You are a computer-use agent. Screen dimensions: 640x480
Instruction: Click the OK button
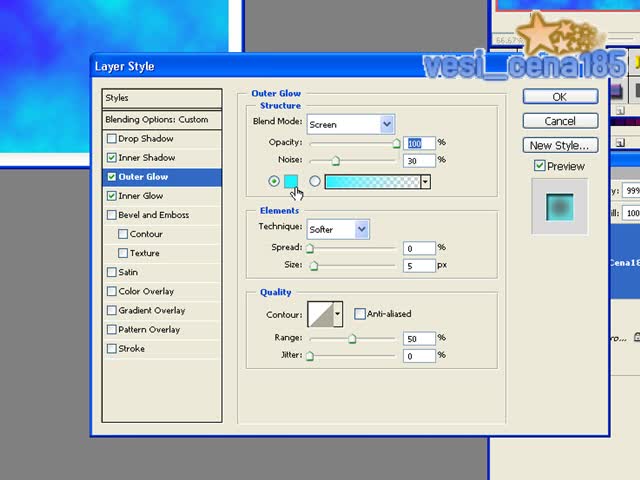[560, 97]
